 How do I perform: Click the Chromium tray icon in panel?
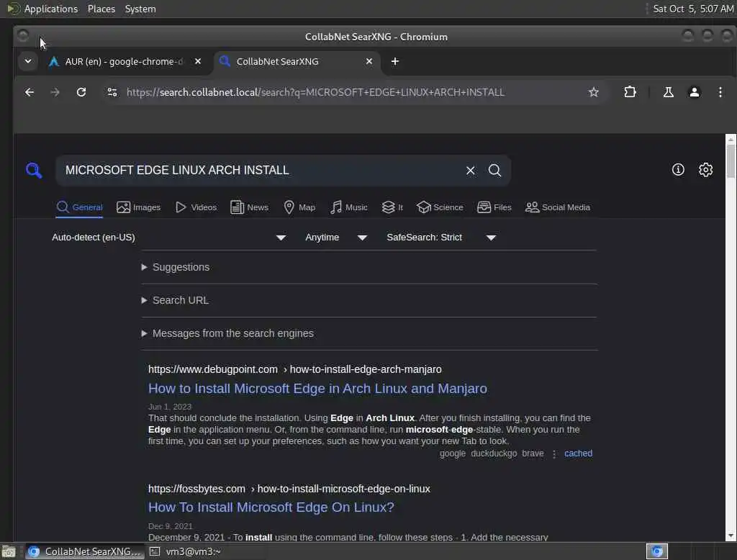pos(657,551)
